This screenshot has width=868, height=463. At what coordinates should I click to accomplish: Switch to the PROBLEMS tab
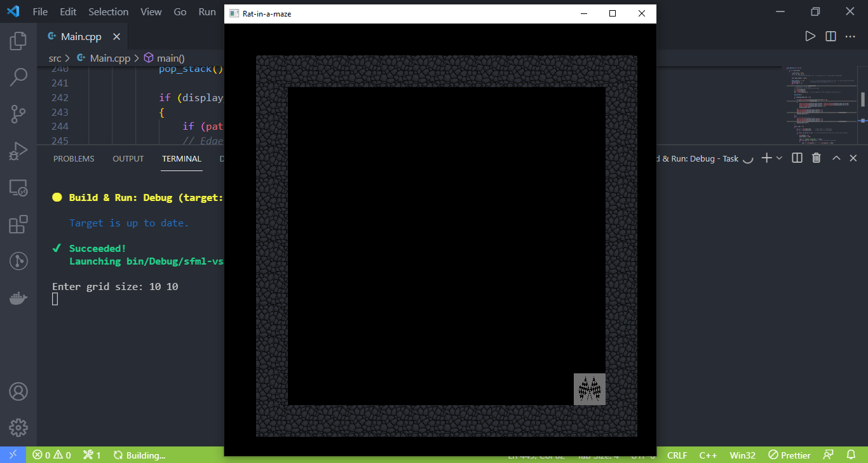[73, 158]
